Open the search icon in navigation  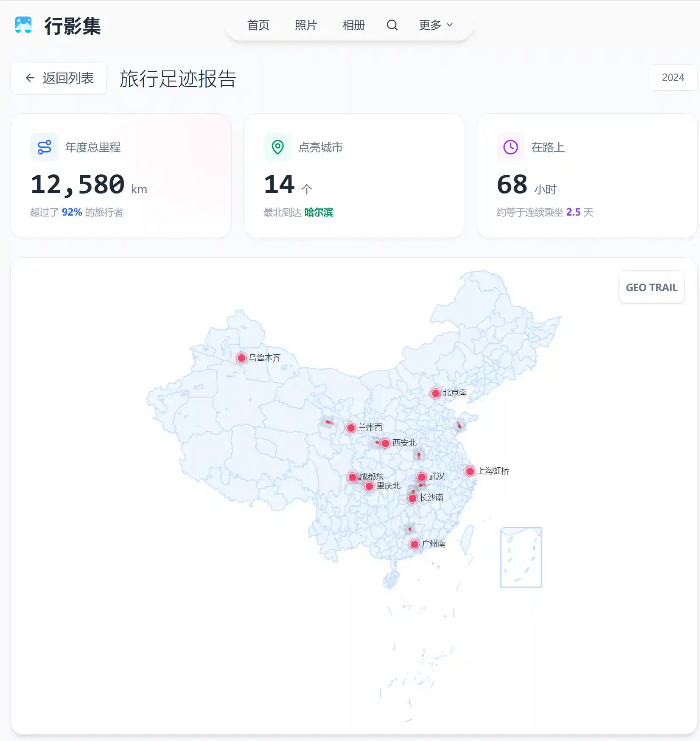[392, 25]
